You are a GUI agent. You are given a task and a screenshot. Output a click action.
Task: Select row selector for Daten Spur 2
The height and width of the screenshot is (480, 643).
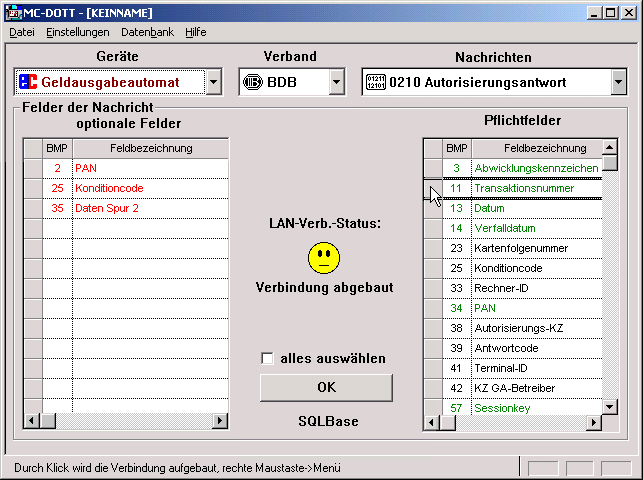(x=33, y=209)
